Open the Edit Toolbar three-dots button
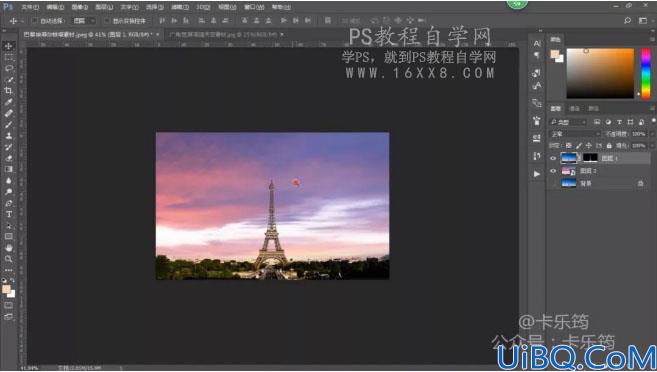Image resolution: width=657 pixels, height=372 pixels. coord(8,270)
